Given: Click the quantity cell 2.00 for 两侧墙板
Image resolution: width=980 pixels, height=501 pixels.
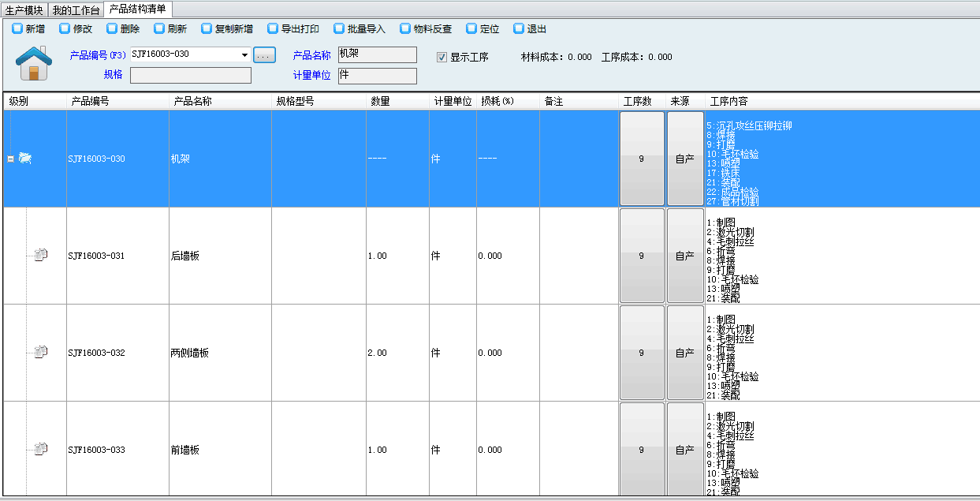Looking at the screenshot, I should click(398, 353).
